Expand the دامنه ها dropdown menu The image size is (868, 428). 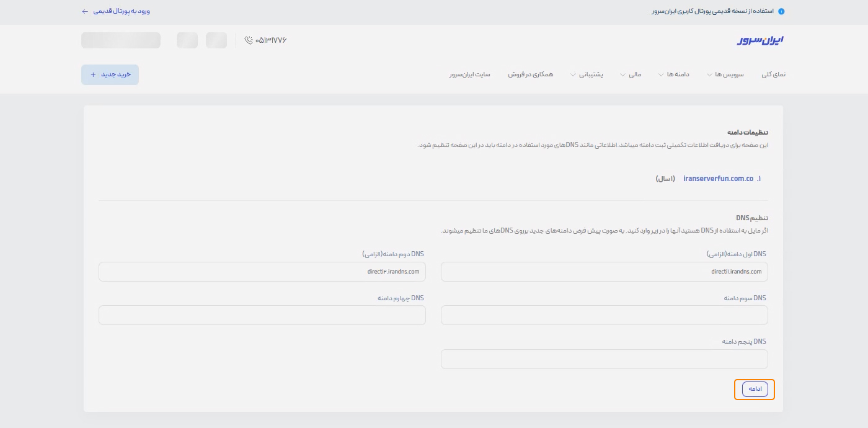(x=673, y=74)
